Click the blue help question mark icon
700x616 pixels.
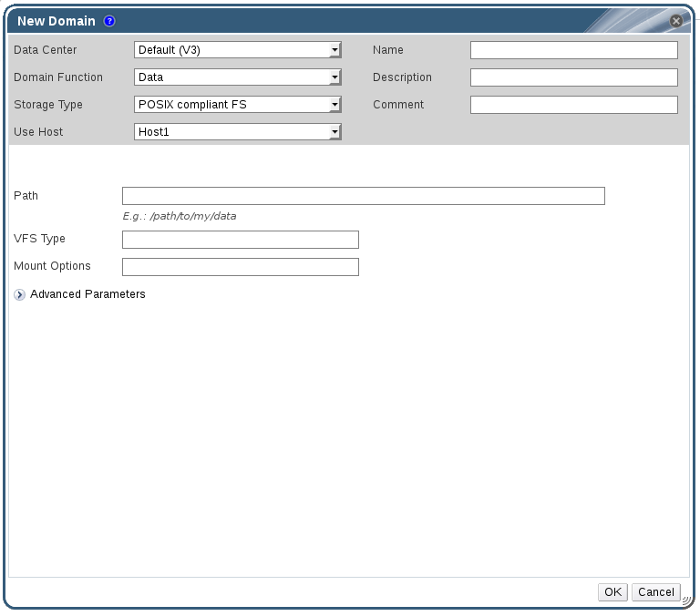[109, 21]
